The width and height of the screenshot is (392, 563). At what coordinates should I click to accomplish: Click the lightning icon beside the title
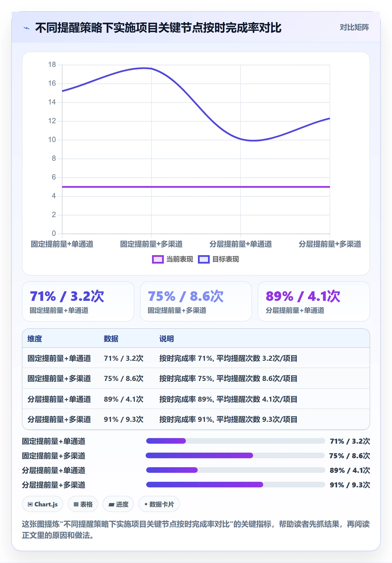pyautogui.click(x=27, y=28)
